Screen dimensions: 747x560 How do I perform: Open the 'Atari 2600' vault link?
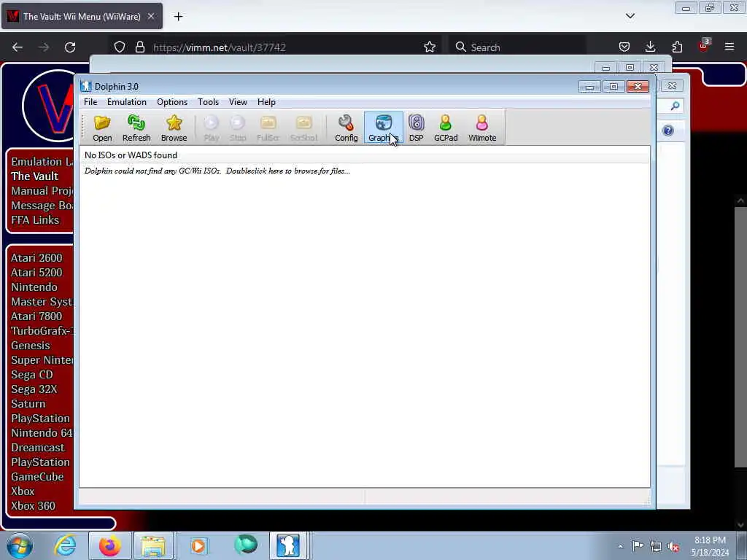(x=36, y=257)
